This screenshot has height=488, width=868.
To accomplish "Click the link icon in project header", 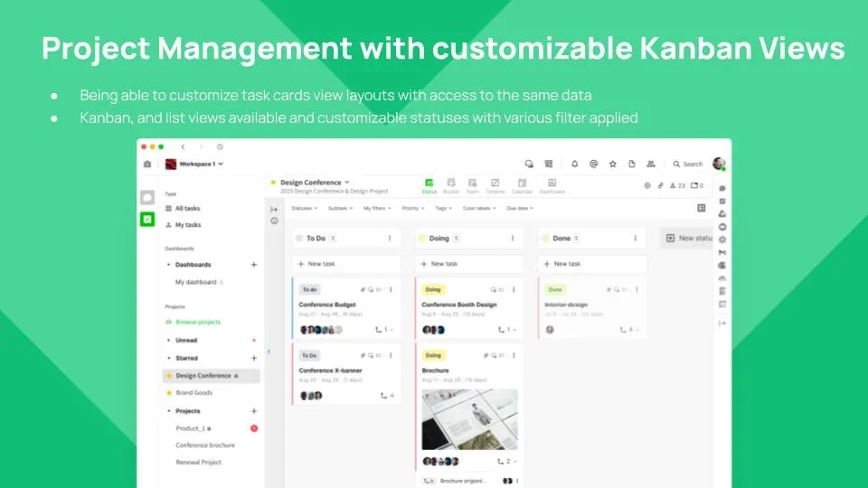I will pyautogui.click(x=660, y=186).
